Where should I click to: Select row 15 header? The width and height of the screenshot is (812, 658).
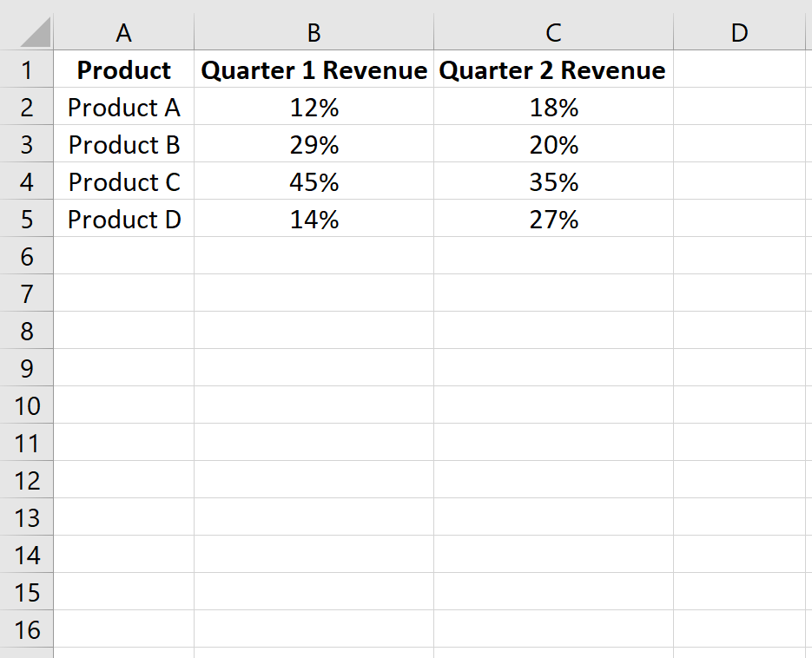click(26, 591)
